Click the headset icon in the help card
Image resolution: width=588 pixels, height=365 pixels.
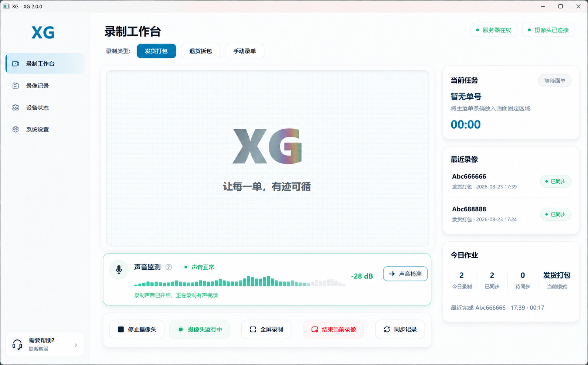(17, 345)
